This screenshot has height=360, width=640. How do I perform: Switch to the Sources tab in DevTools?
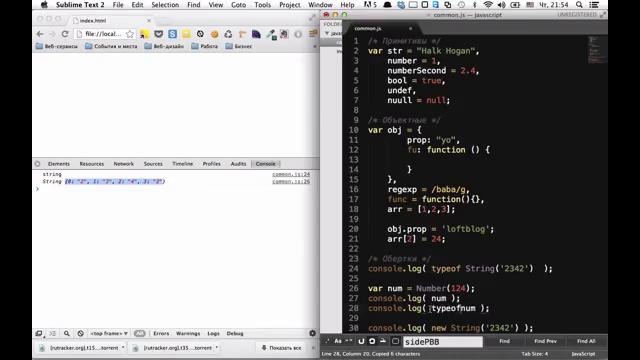(x=153, y=164)
